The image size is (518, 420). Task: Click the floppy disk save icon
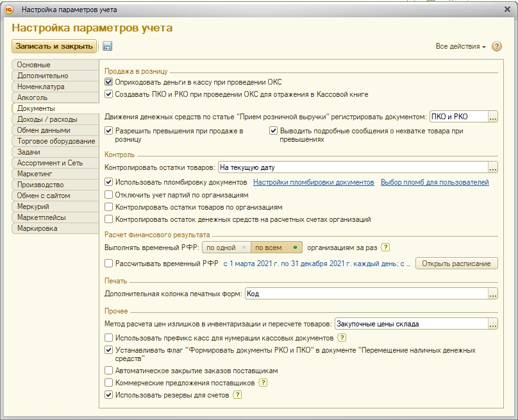[x=107, y=46]
